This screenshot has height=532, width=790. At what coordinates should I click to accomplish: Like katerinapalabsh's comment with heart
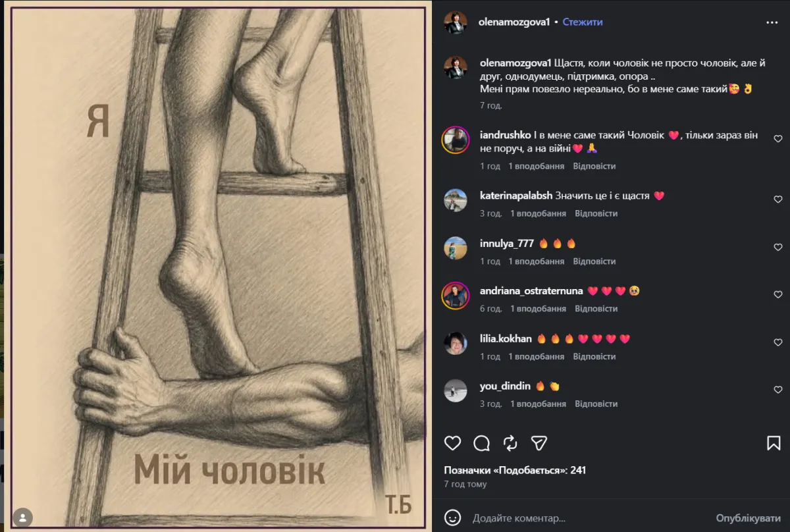pyautogui.click(x=778, y=199)
